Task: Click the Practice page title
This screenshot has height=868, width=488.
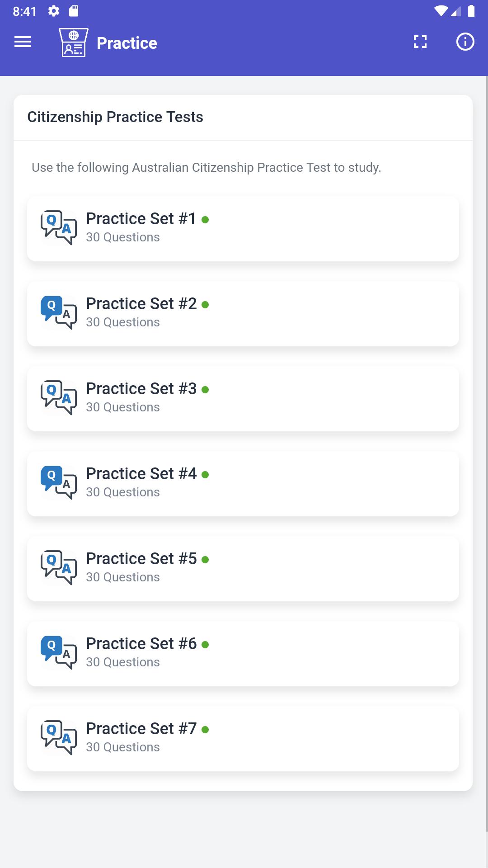Action: (127, 43)
